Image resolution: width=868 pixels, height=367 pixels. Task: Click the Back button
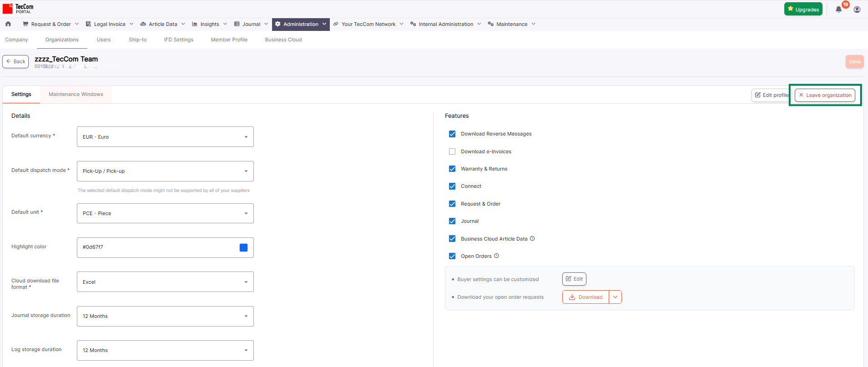click(15, 61)
